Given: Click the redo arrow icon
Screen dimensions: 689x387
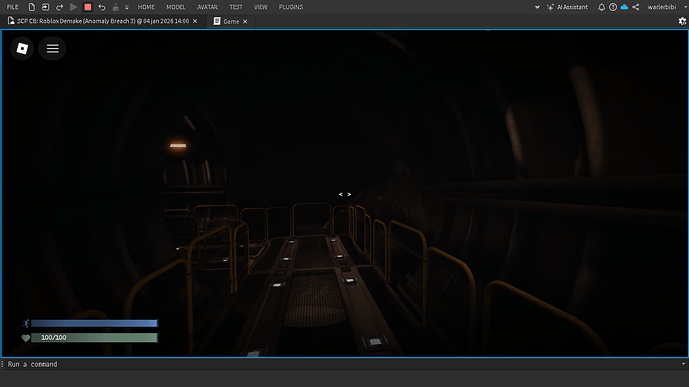Looking at the screenshot, I should (59, 7).
